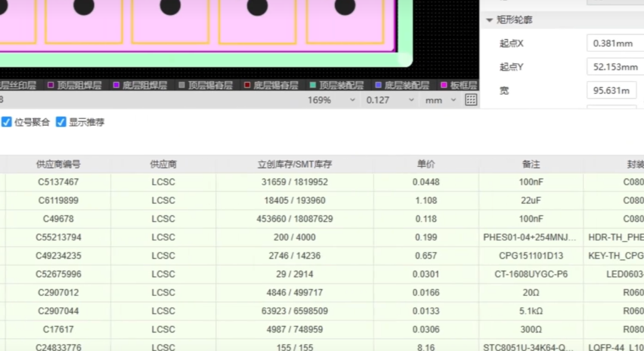Open the mm unit dropdown
This screenshot has height=351, width=644.
[440, 100]
